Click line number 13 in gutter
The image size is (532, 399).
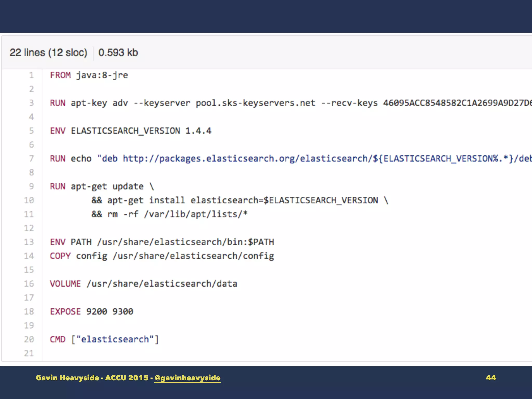pos(29,242)
